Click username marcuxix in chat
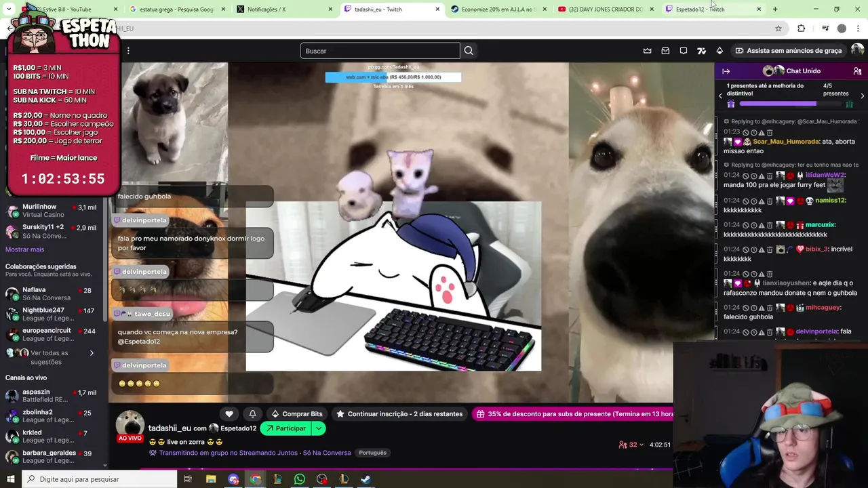The width and height of the screenshot is (868, 488). pos(821,225)
